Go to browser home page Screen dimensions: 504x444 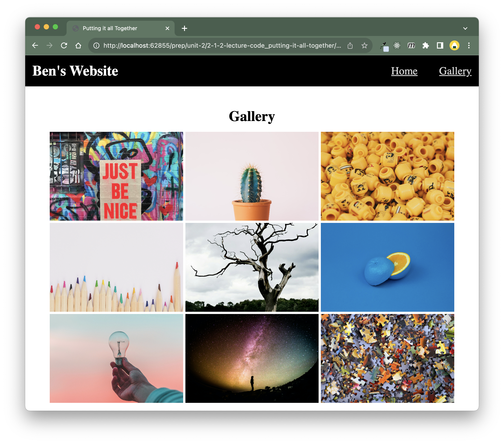tap(78, 46)
